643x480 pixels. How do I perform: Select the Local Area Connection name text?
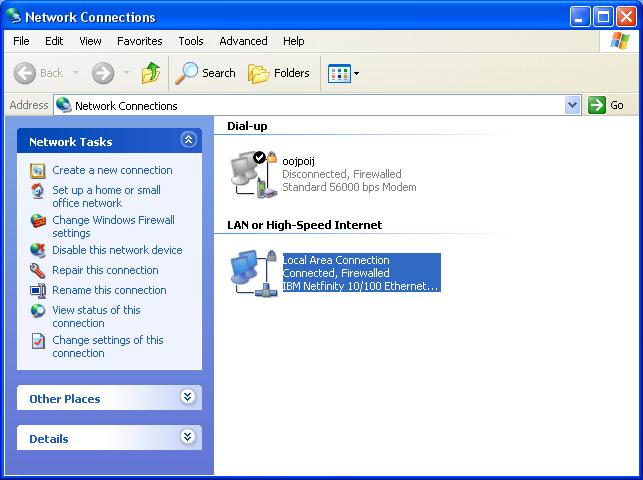[336, 260]
